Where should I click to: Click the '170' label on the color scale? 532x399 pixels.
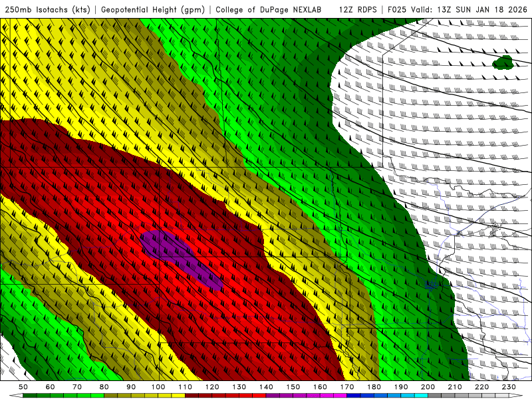click(x=346, y=387)
